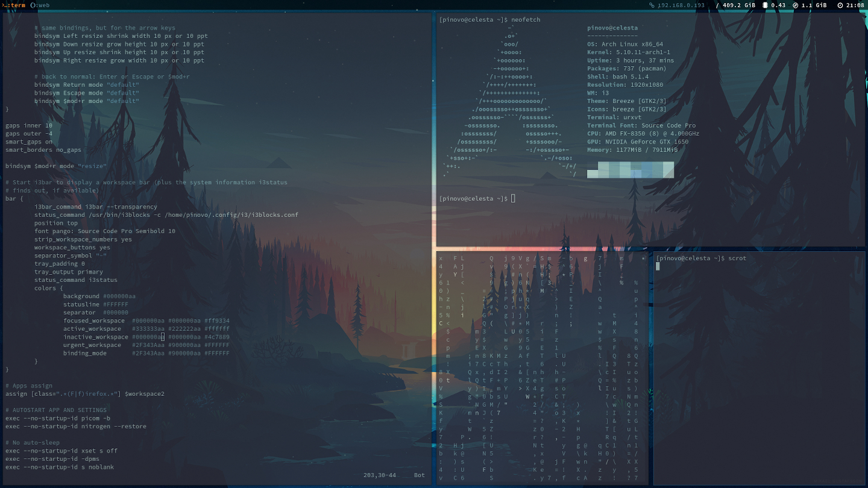Click the rightmost neofetch color palette block
The width and height of the screenshot is (868, 488).
point(668,170)
